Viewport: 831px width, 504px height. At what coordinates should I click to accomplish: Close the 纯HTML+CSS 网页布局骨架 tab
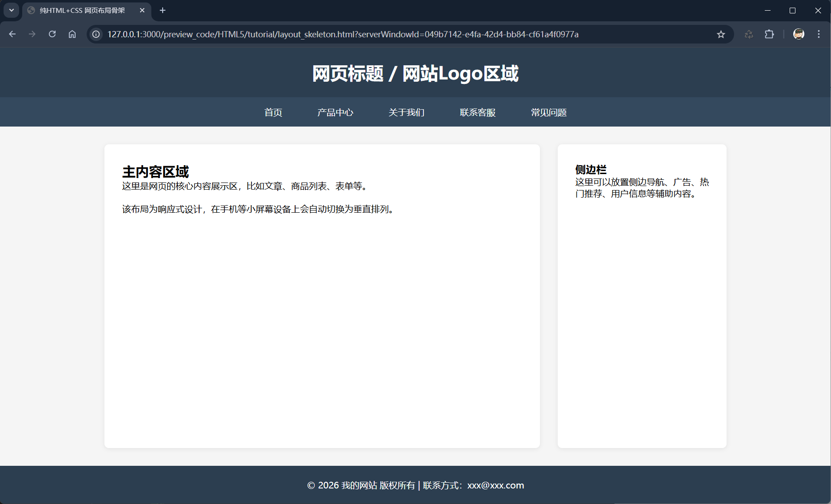tap(142, 10)
